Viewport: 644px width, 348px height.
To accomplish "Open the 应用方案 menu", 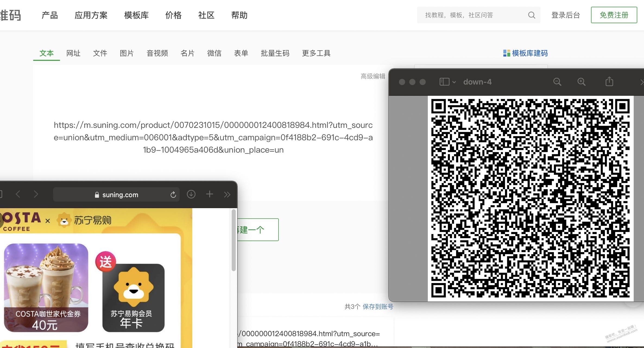I will point(91,15).
